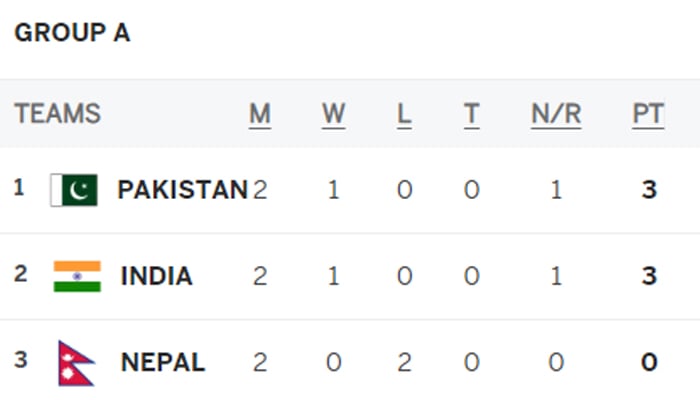The height and width of the screenshot is (400, 700).
Task: Click the W wins column header
Action: (x=333, y=114)
